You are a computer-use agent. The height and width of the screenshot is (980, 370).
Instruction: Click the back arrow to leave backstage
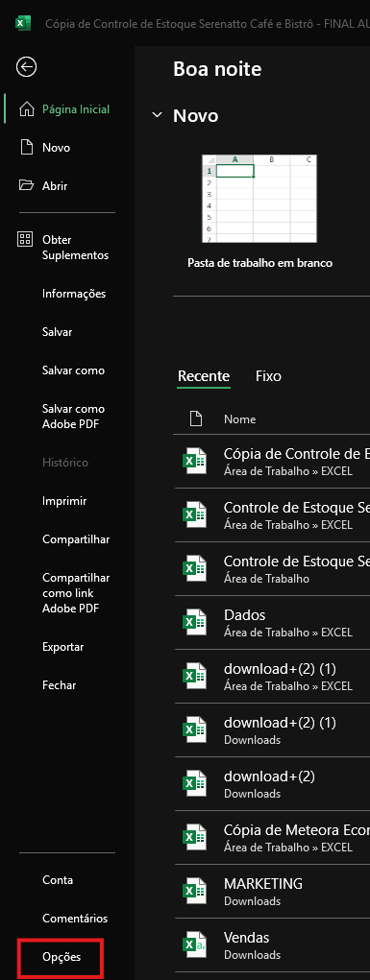tap(26, 67)
